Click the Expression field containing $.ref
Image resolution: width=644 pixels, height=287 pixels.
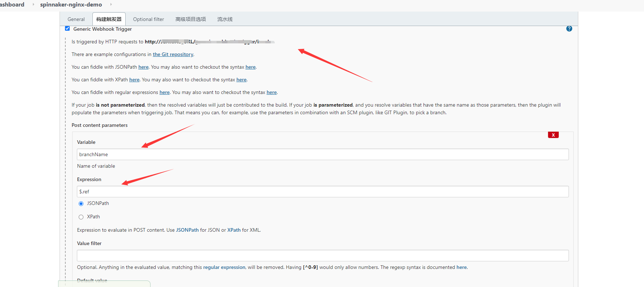(323, 192)
